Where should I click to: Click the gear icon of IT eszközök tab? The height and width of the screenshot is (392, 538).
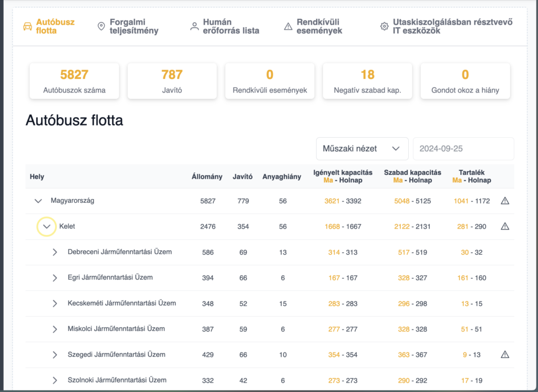[384, 26]
